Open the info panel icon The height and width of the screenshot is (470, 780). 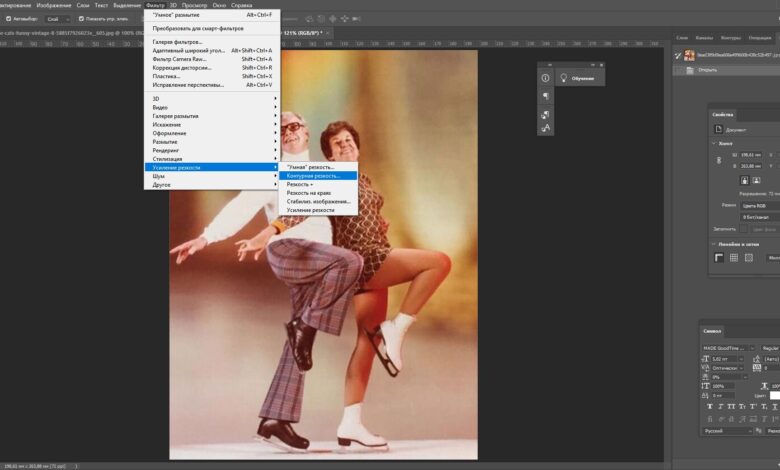[x=546, y=78]
